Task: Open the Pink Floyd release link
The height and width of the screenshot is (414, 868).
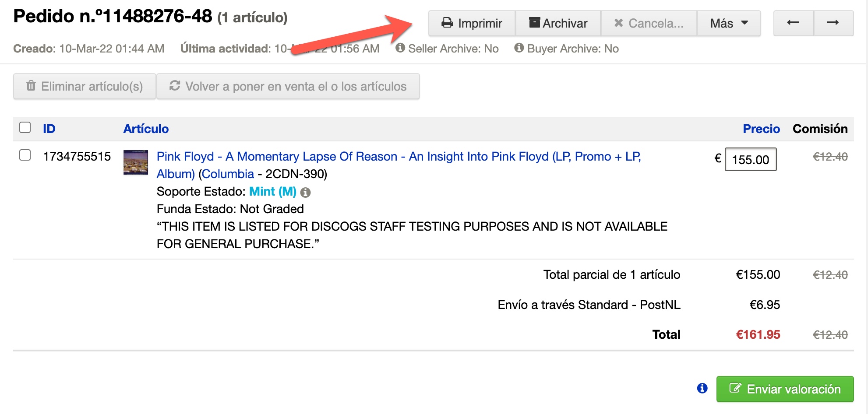Action: coord(399,165)
